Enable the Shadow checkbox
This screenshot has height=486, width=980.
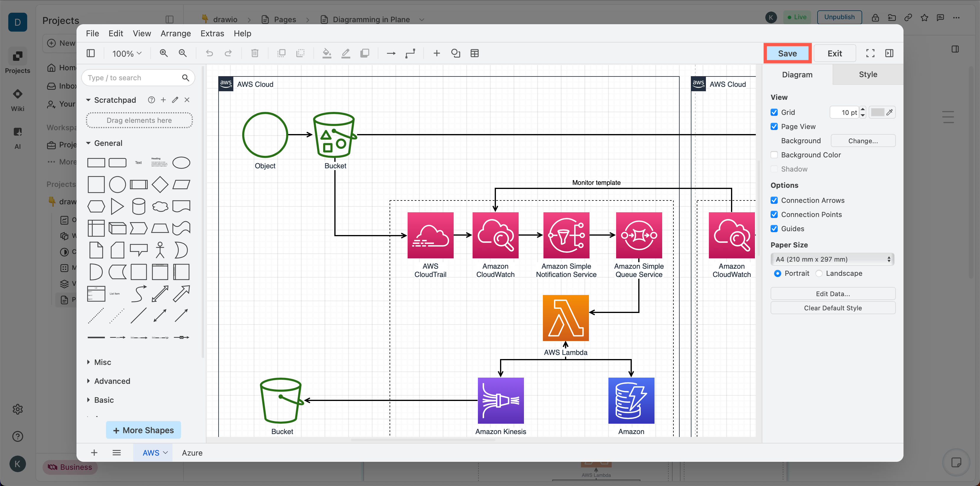coord(774,169)
